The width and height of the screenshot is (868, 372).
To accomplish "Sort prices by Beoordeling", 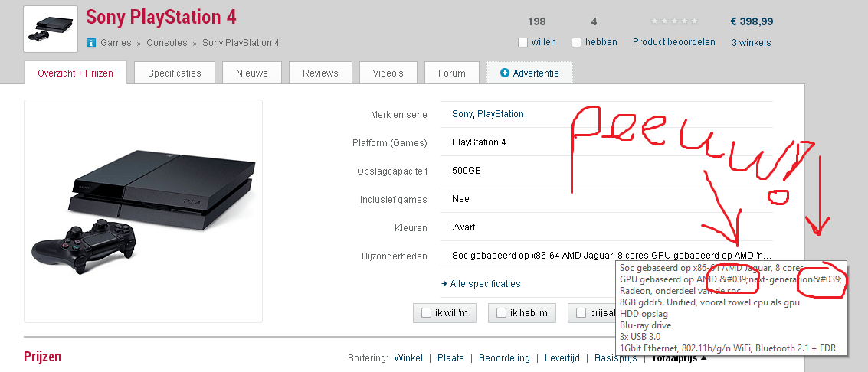I will pos(504,358).
